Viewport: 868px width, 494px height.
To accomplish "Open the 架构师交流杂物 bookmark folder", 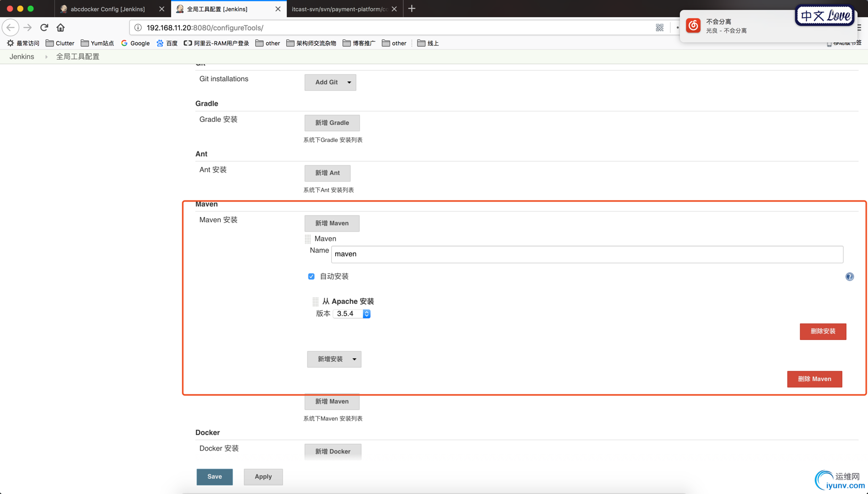I will (311, 43).
